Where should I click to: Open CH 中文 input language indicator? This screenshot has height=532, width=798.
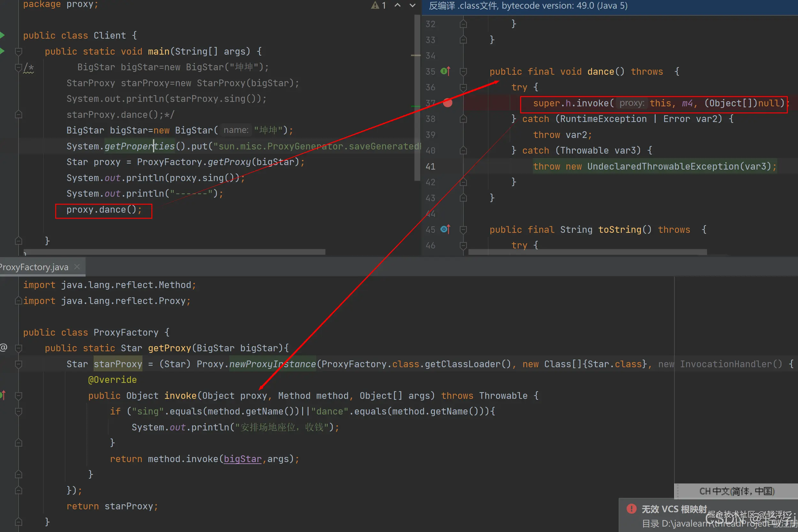(x=736, y=491)
